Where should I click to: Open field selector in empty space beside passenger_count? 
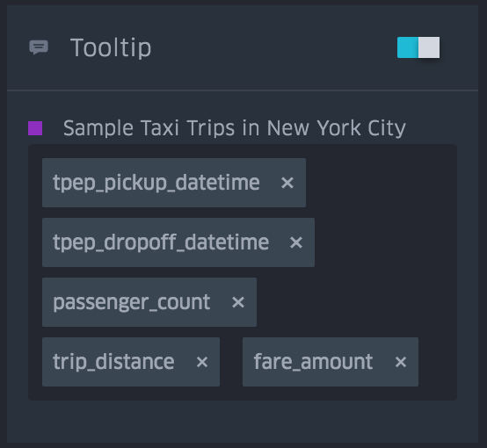point(354,302)
